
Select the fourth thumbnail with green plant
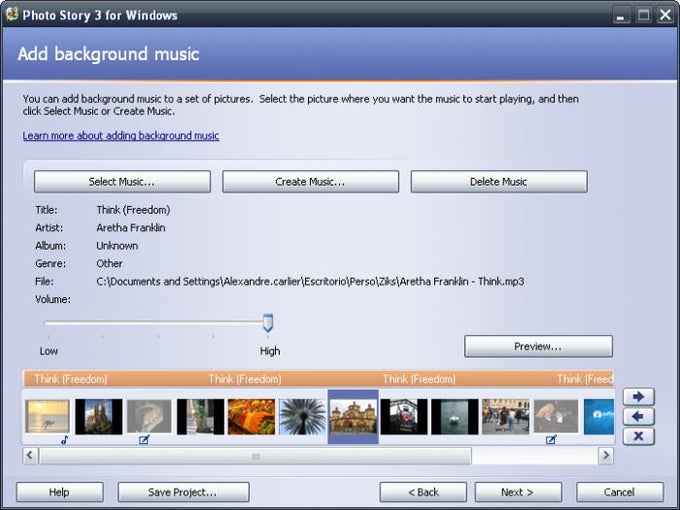[200, 417]
